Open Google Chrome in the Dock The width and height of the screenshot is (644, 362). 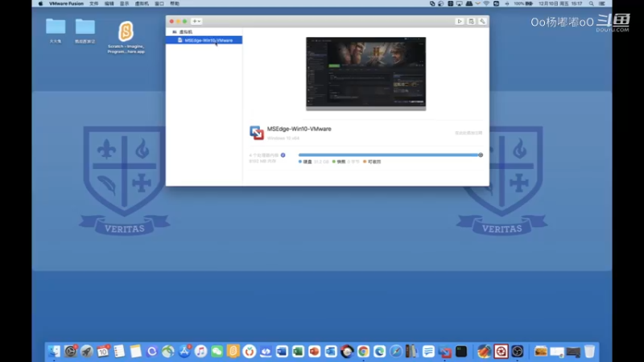click(x=363, y=352)
